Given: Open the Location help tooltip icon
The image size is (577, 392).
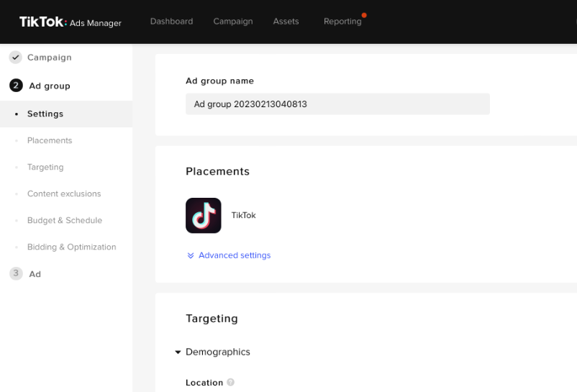Looking at the screenshot, I should [231, 382].
